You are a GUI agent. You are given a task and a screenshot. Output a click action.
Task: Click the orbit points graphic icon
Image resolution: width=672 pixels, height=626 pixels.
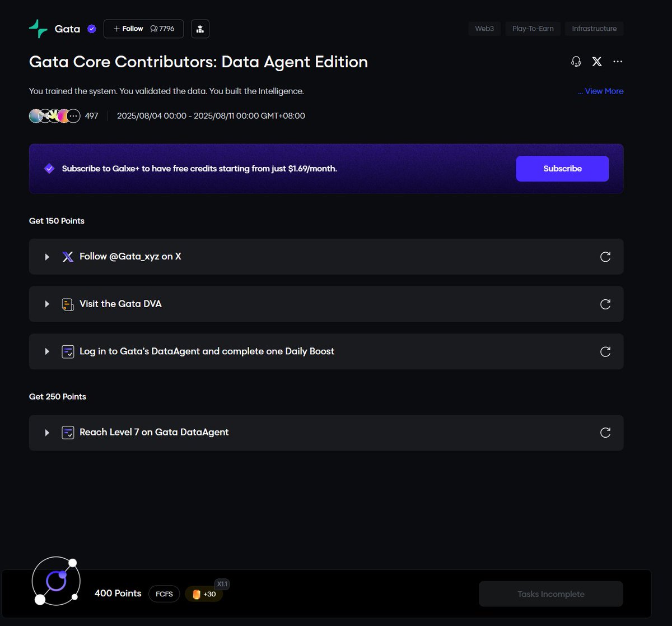tap(56, 581)
